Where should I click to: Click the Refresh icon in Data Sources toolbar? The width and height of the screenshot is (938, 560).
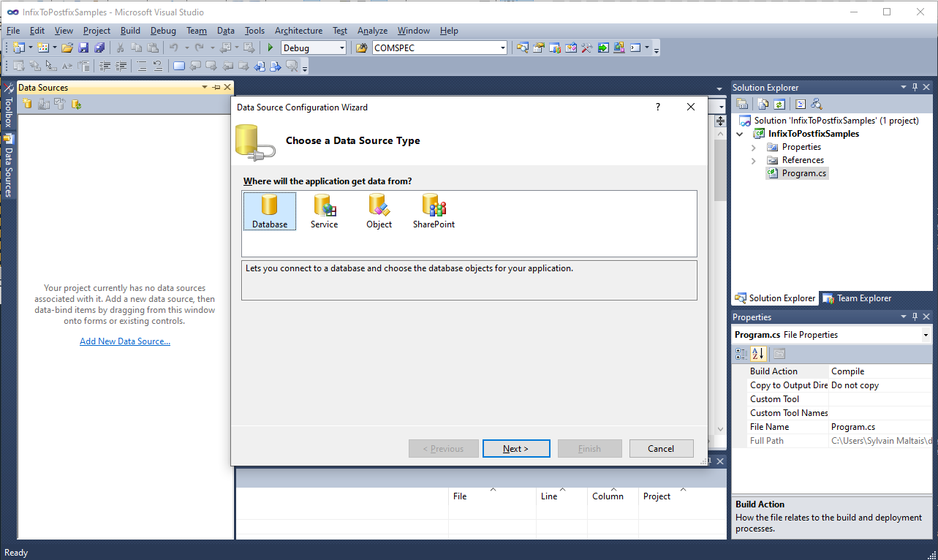point(76,104)
